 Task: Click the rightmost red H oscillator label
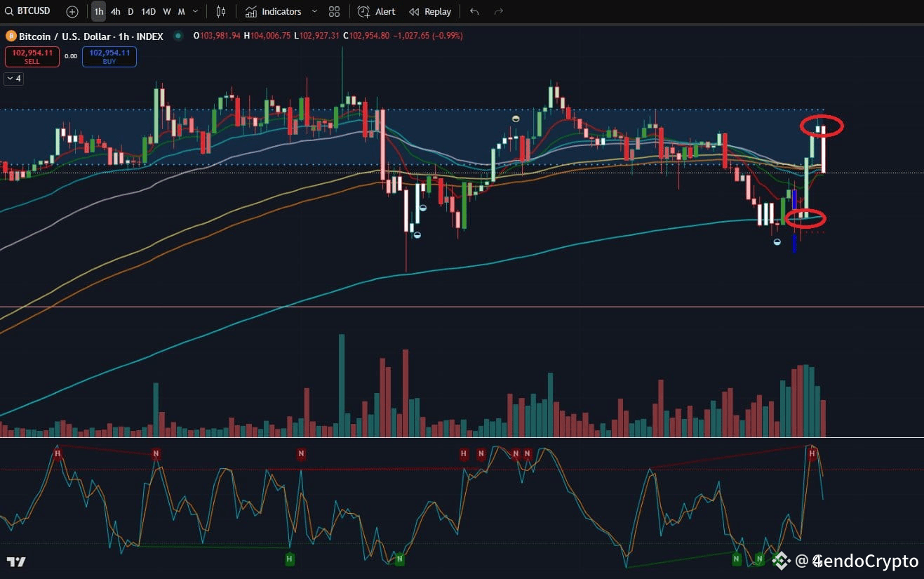[812, 454]
